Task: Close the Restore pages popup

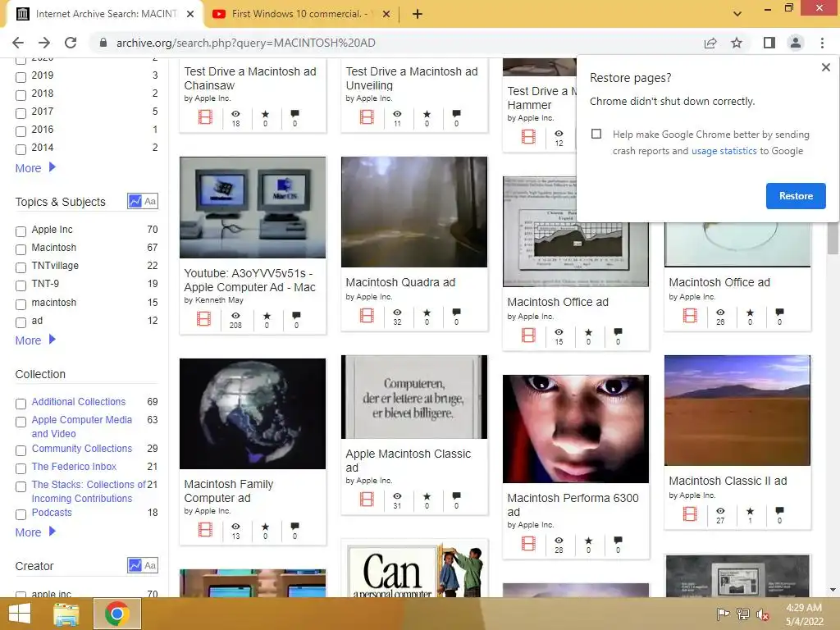Action: pyautogui.click(x=825, y=67)
